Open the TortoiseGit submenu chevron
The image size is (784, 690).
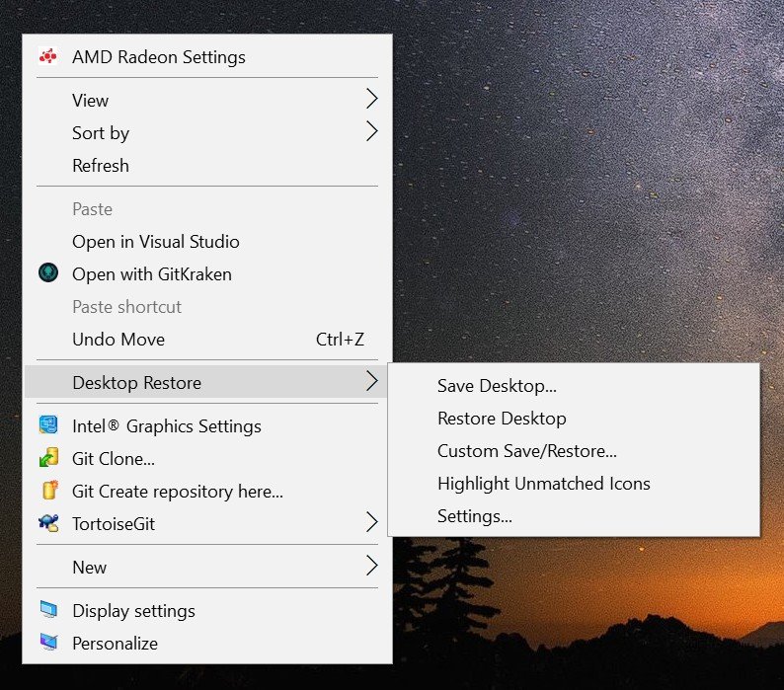point(371,523)
